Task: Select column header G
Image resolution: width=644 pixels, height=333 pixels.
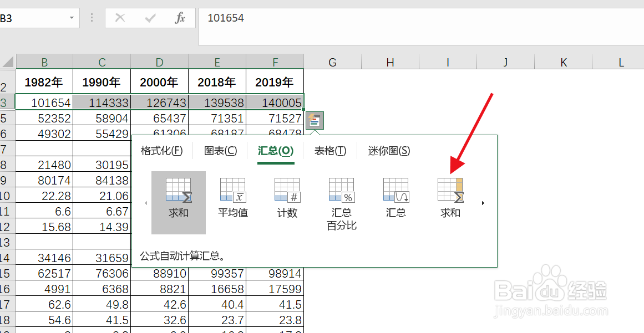Action: coord(332,62)
